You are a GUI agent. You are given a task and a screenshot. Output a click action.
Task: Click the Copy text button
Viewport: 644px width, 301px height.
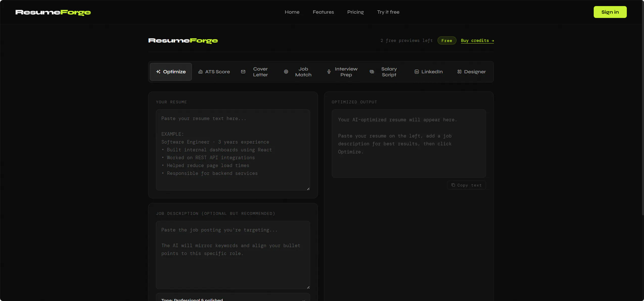(x=466, y=185)
